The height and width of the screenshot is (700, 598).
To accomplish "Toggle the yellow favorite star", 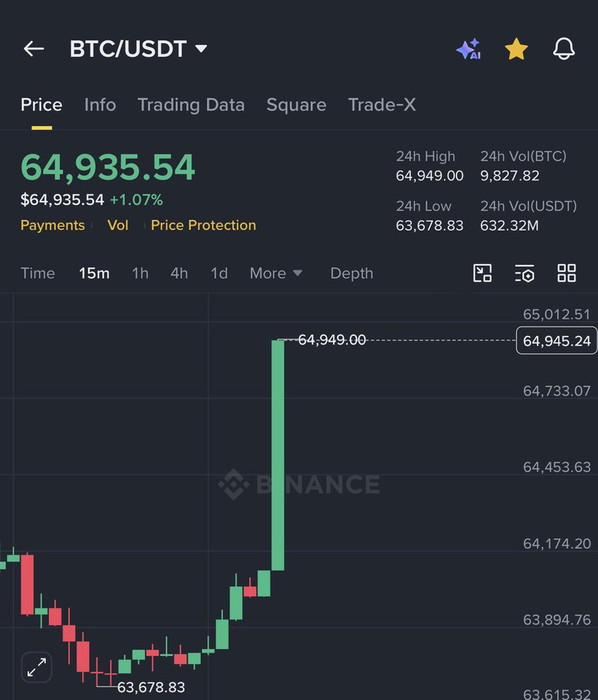I will coord(517,49).
